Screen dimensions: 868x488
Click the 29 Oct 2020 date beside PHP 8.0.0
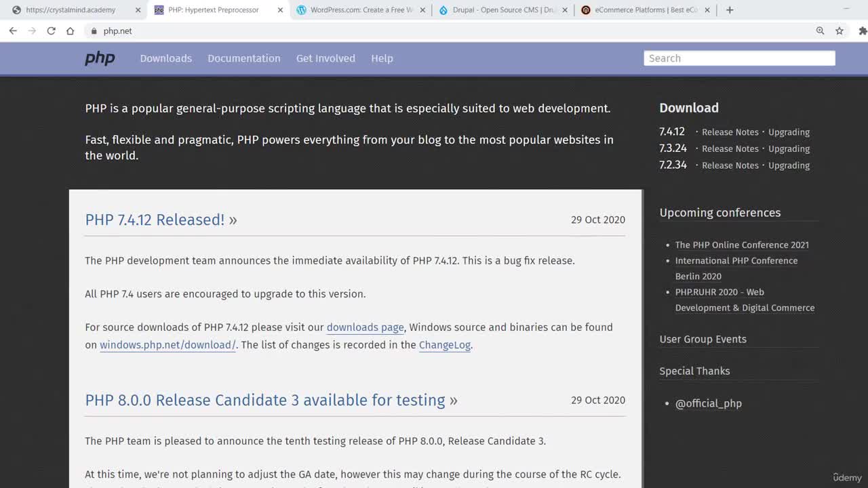tap(598, 400)
